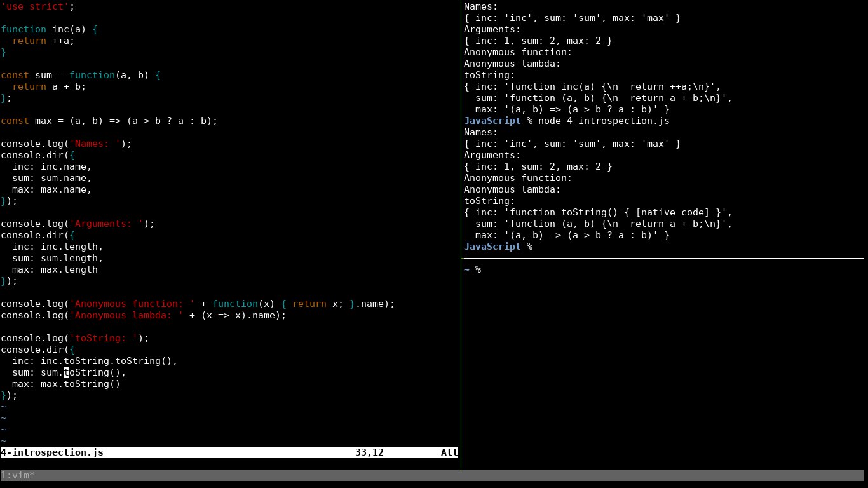Image resolution: width=868 pixels, height=488 pixels.
Task: Click the 'sum: sum.name,' line
Action: point(52,178)
